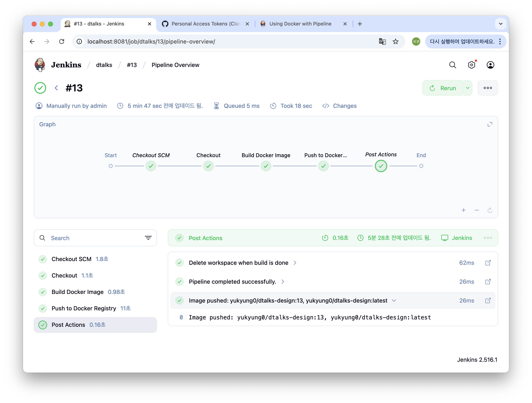
Task: Switch to Personal Access Tokens tab
Action: 206,24
